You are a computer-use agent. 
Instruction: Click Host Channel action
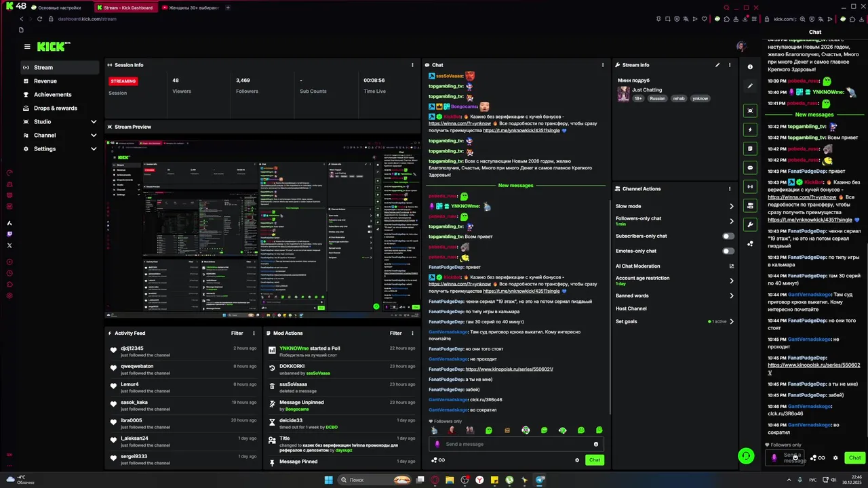point(631,308)
